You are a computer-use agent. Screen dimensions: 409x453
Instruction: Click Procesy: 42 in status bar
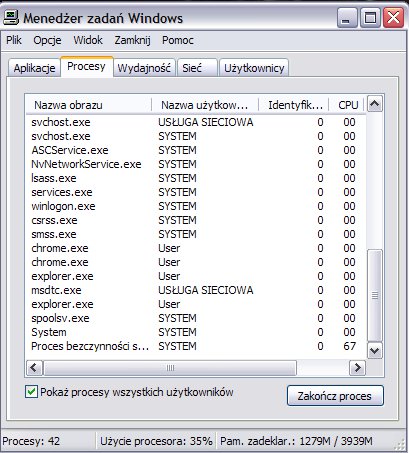tap(31, 441)
